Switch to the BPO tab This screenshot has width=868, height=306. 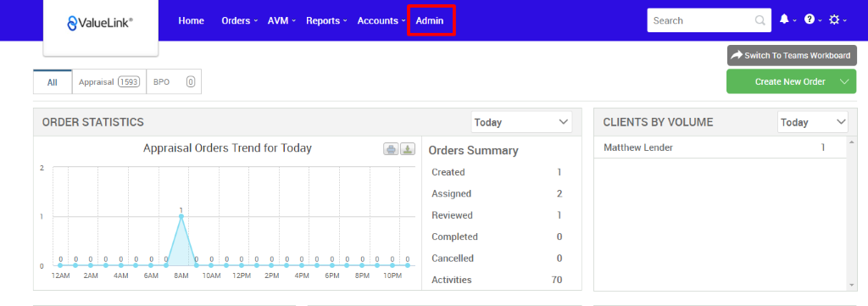pos(174,82)
